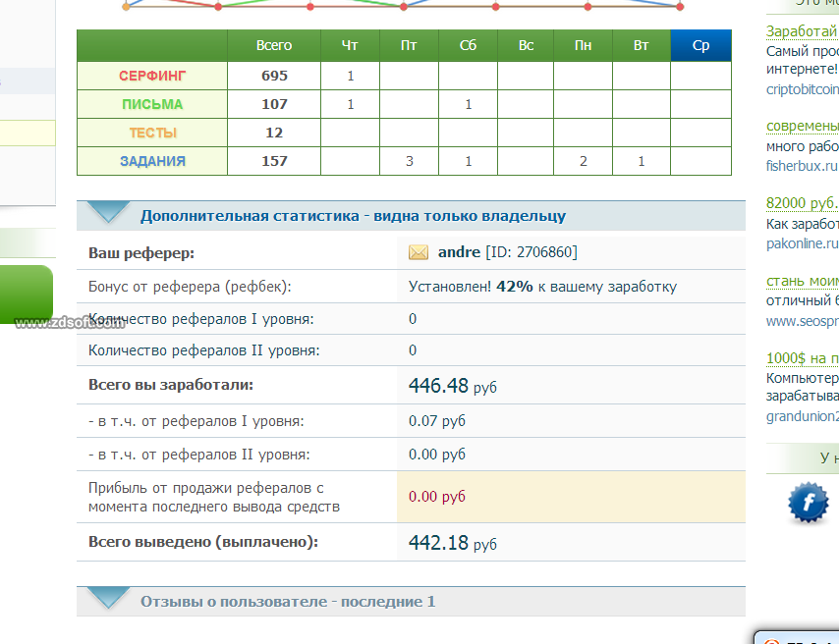Open the fisherbux.ru ad link
Image resolution: width=839 pixels, height=644 pixels.
pos(802,166)
